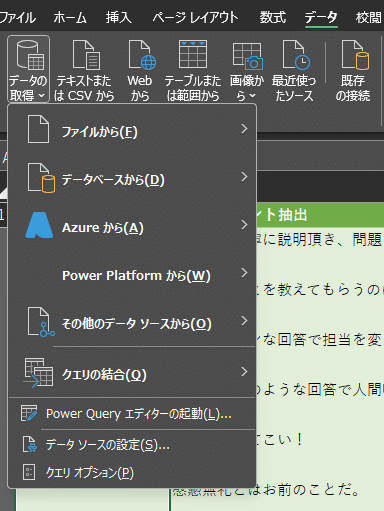Screen dimensions: 384x511
Task: Click the blue Azure logo icon
Action: (39, 225)
